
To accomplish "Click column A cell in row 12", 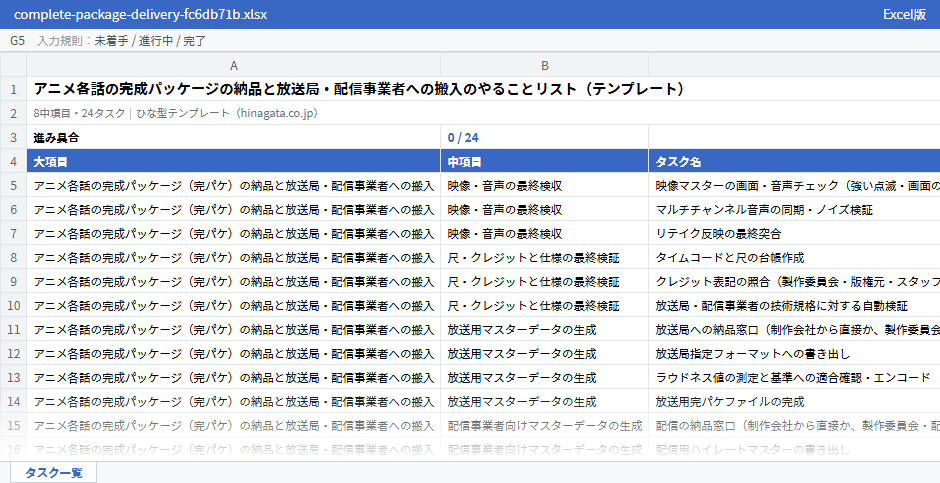I will click(x=234, y=353).
